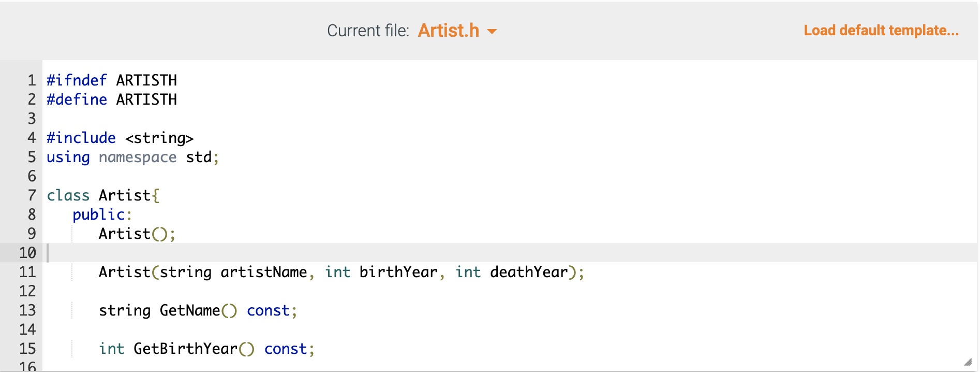
Task: Click the GetBirthYear() const declaration
Action: point(206,348)
